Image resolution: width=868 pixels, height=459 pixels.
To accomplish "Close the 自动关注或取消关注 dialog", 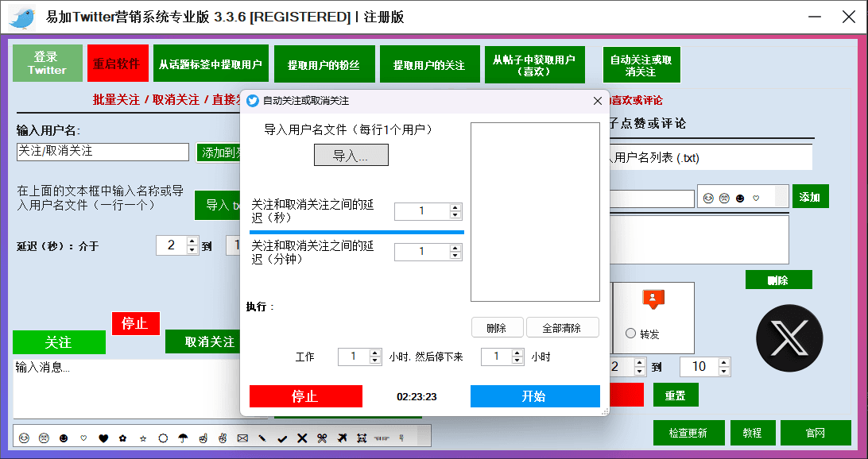I will pos(597,101).
